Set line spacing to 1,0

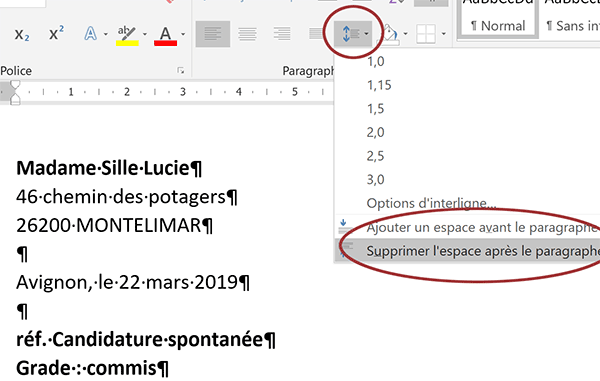click(x=375, y=61)
